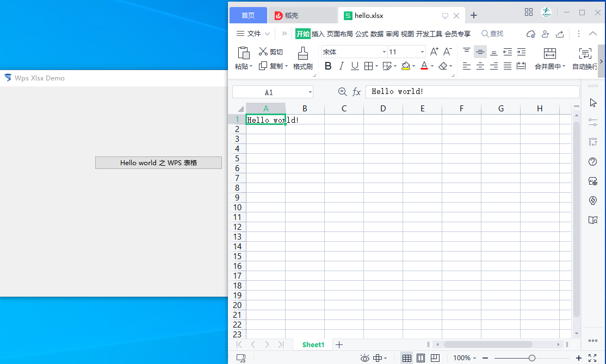Open Merge and Center dropdown arrow
Image resolution: width=606 pixels, height=364 pixels.
coord(564,66)
